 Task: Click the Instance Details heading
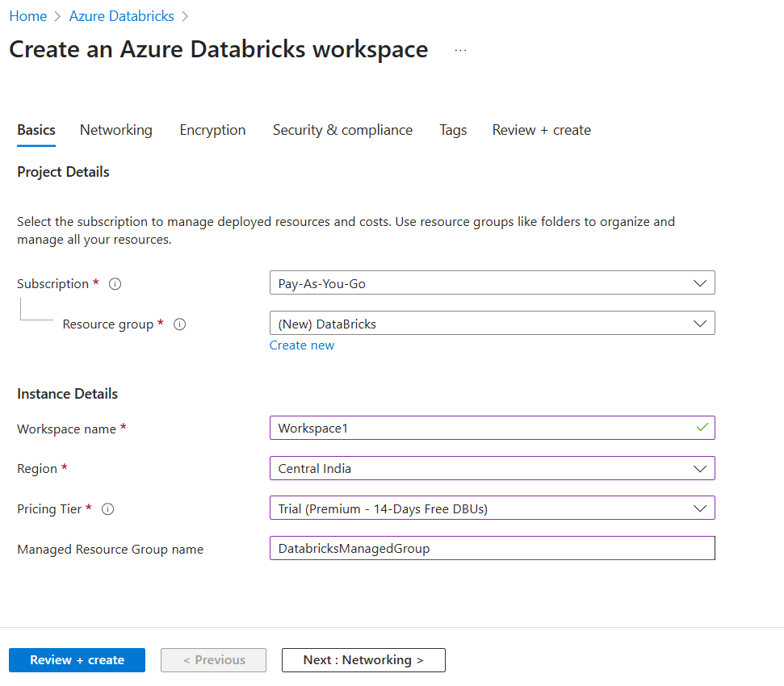(x=68, y=394)
